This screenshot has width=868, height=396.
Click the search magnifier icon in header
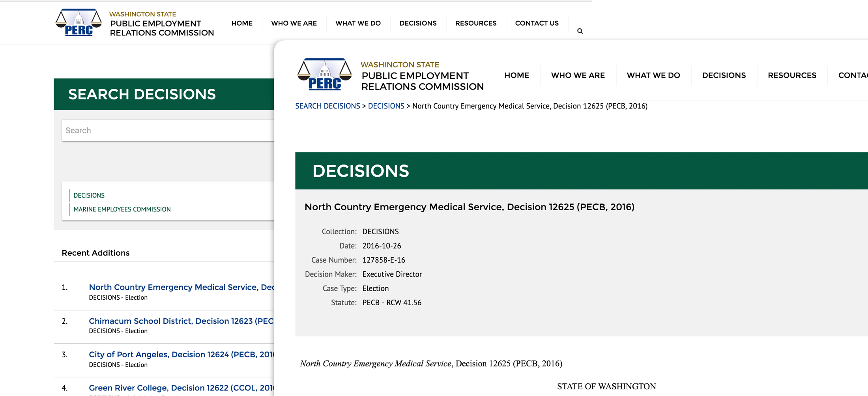click(580, 31)
